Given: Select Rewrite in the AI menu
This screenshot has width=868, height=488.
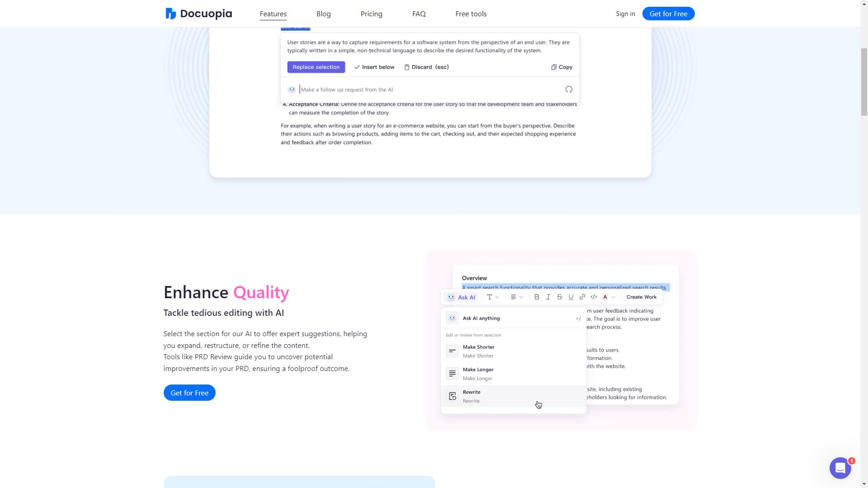Looking at the screenshot, I should pos(514,396).
